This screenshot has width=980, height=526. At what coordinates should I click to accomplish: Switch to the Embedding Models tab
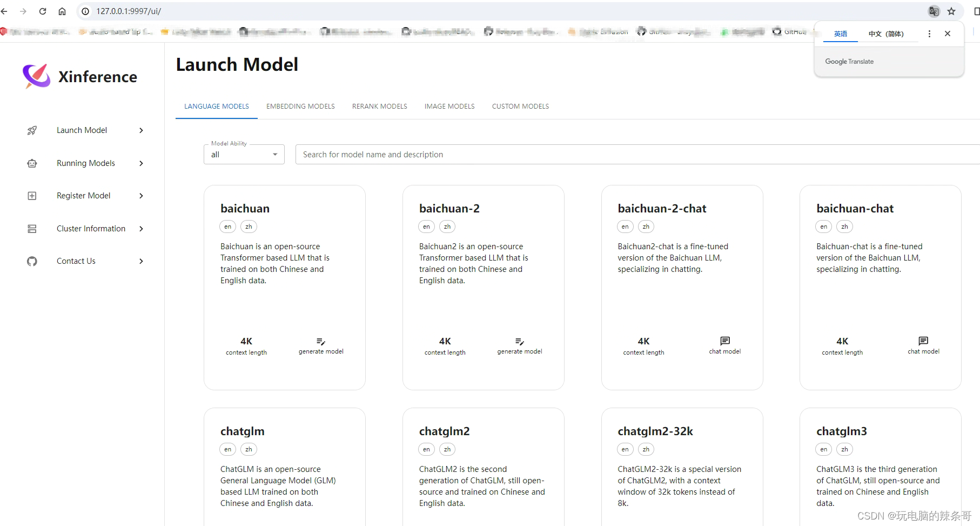point(300,106)
